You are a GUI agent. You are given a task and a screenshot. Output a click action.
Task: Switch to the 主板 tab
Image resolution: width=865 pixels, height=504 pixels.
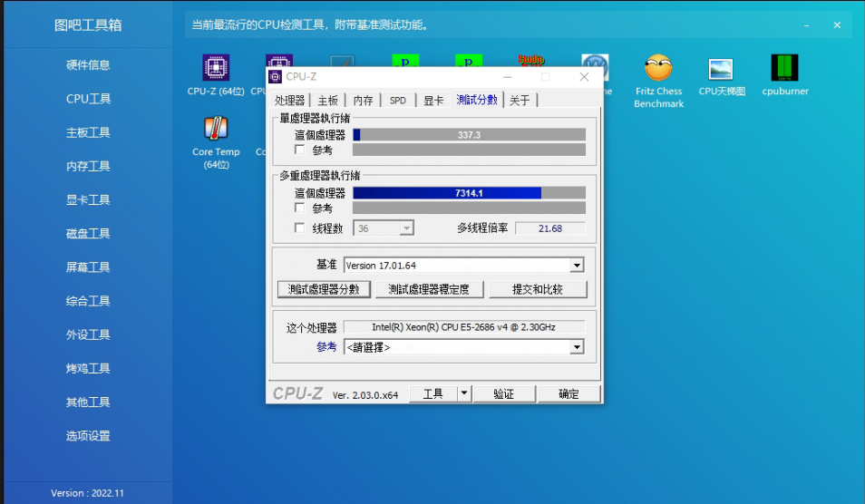click(327, 101)
